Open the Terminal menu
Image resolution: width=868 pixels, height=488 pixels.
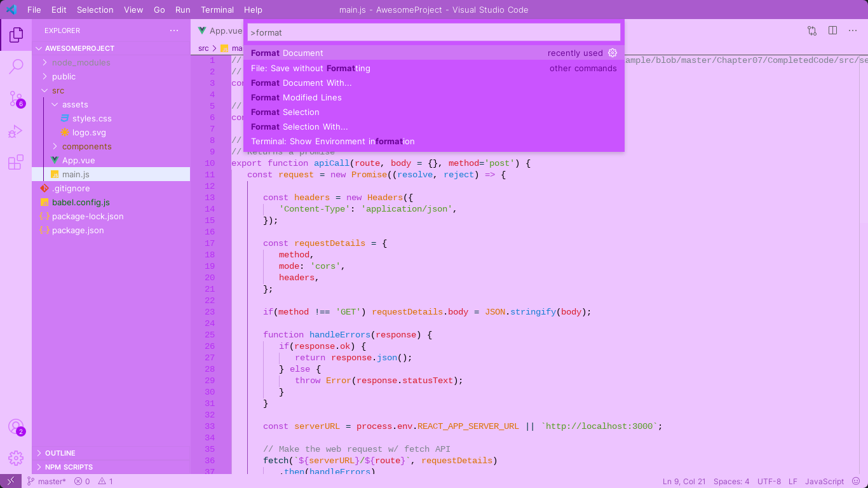(217, 10)
